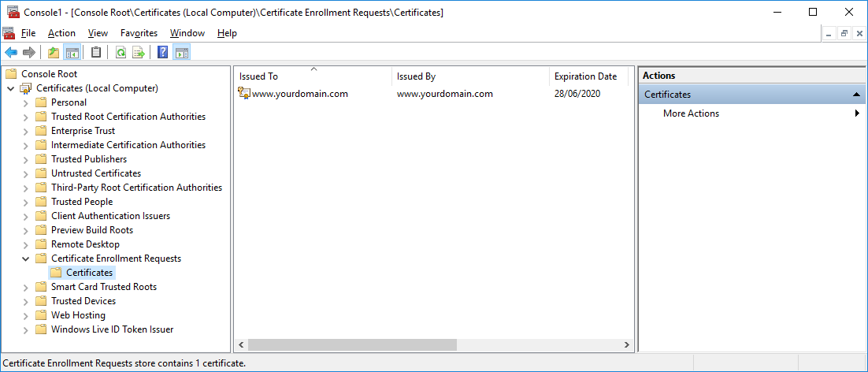
Task: Open the Favorites menu
Action: click(x=139, y=33)
